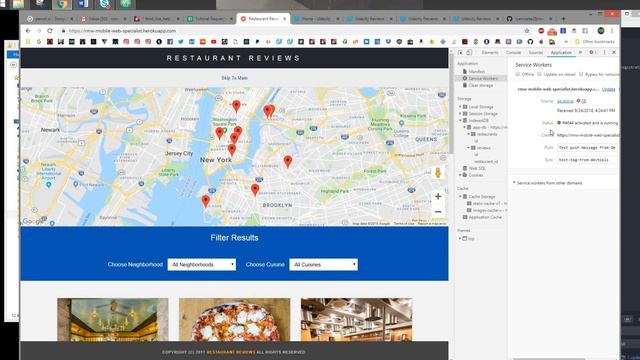Click the browser address bar URL
Image resolution: width=640 pixels, height=360 pixels.
click(122, 31)
